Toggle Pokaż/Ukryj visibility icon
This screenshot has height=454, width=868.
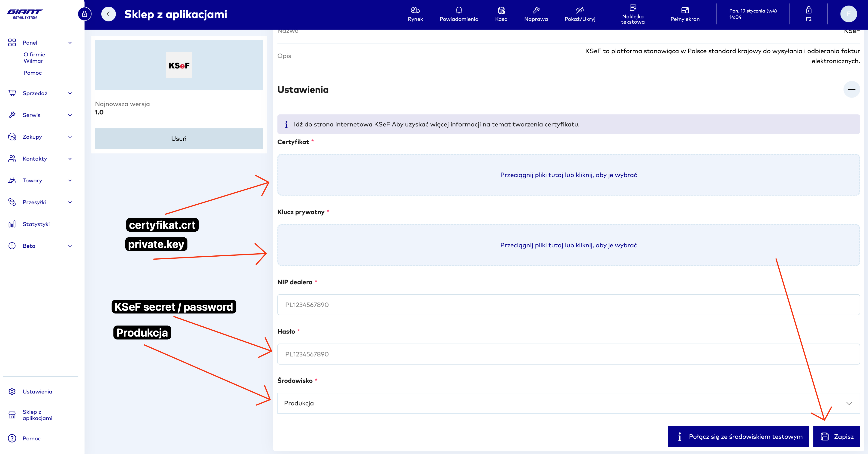(x=580, y=14)
